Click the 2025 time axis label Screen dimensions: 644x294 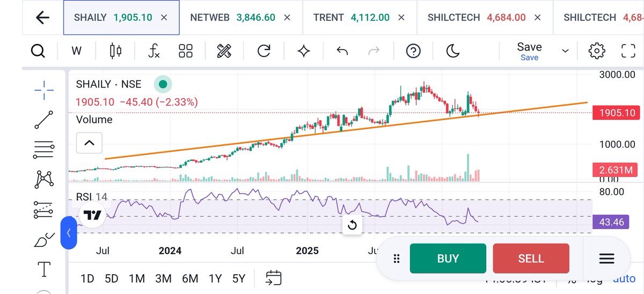coord(308,251)
